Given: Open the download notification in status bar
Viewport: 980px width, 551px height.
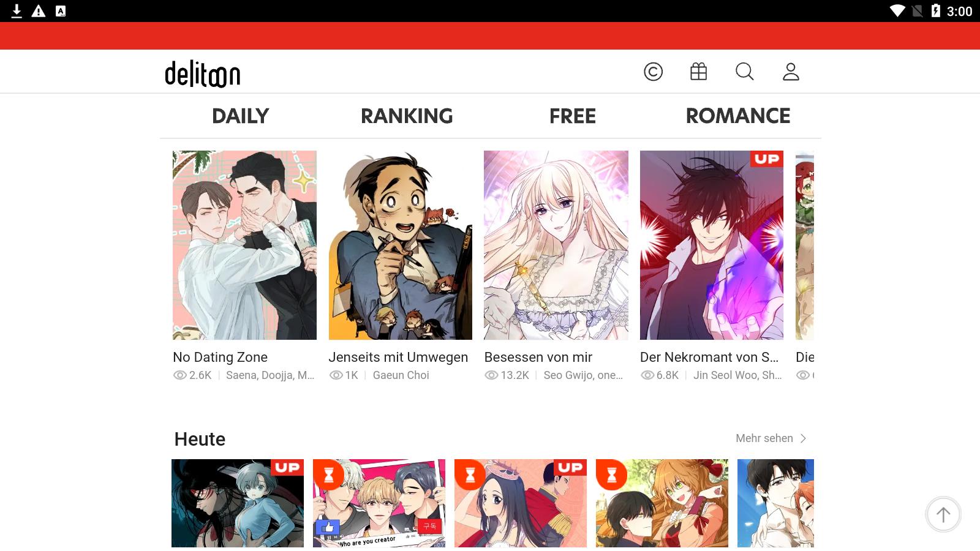Looking at the screenshot, I should pos(17,11).
